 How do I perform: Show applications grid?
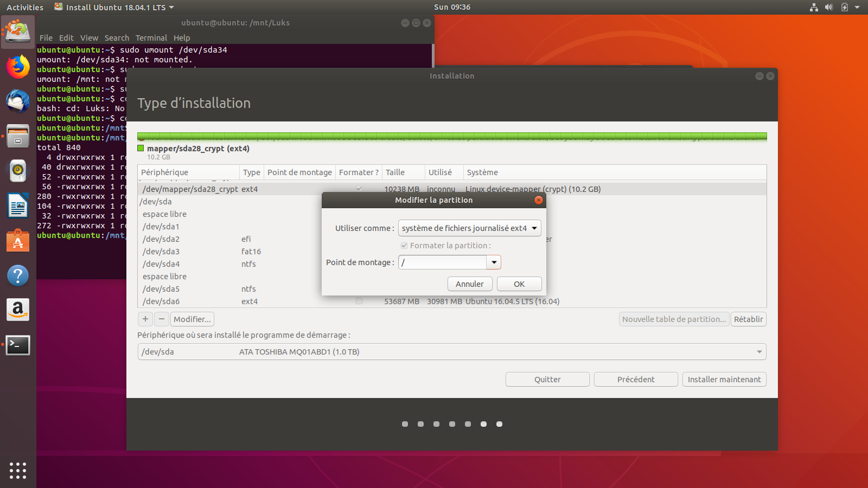click(18, 470)
